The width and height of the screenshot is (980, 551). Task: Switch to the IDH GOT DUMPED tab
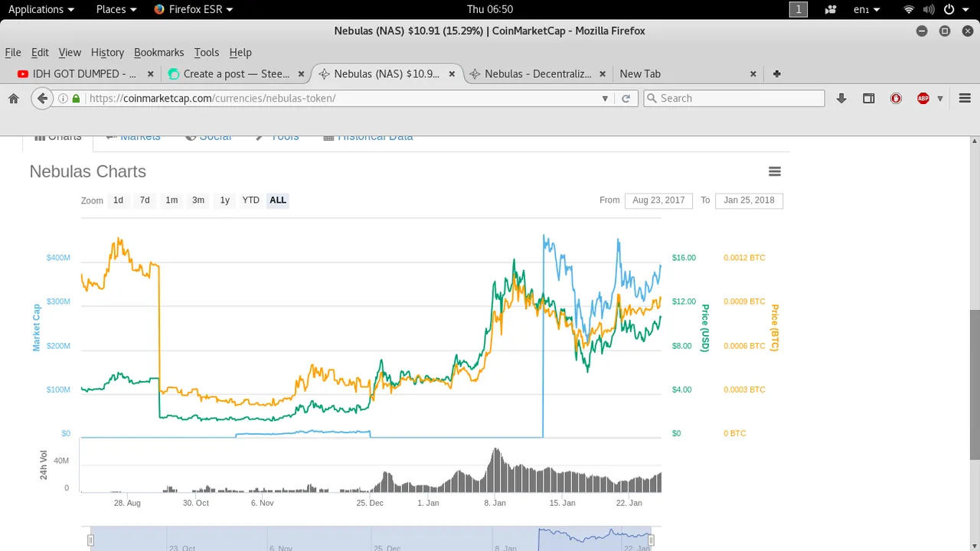pos(85,74)
